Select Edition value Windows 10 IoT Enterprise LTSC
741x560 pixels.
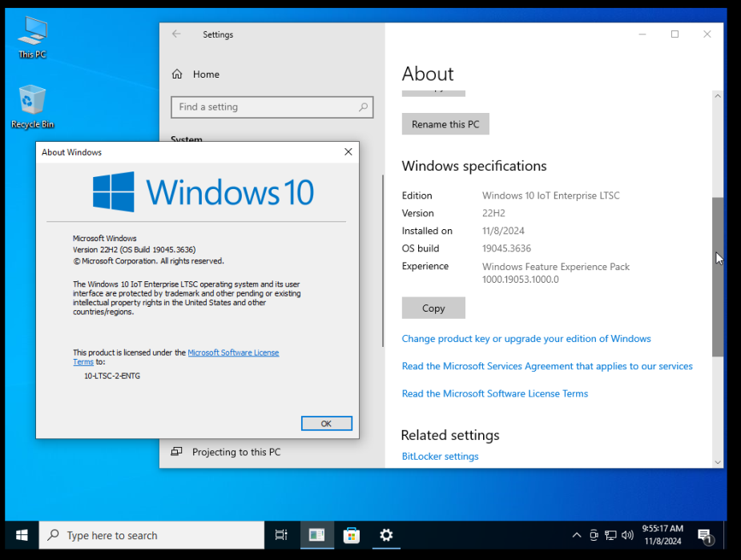point(550,195)
